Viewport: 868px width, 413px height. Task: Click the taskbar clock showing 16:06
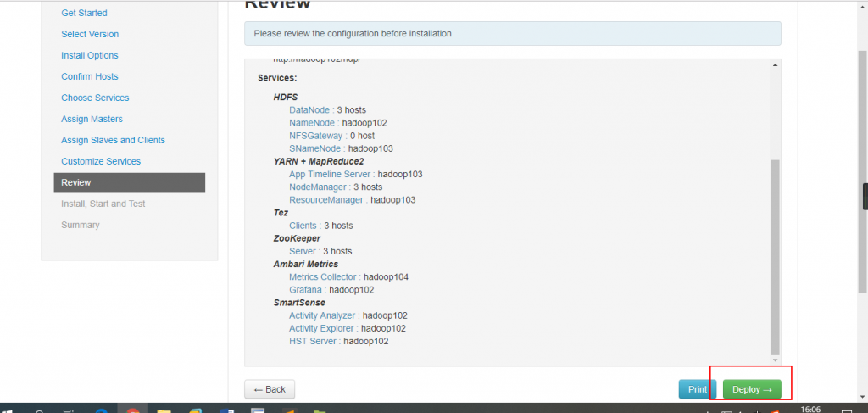click(810, 409)
